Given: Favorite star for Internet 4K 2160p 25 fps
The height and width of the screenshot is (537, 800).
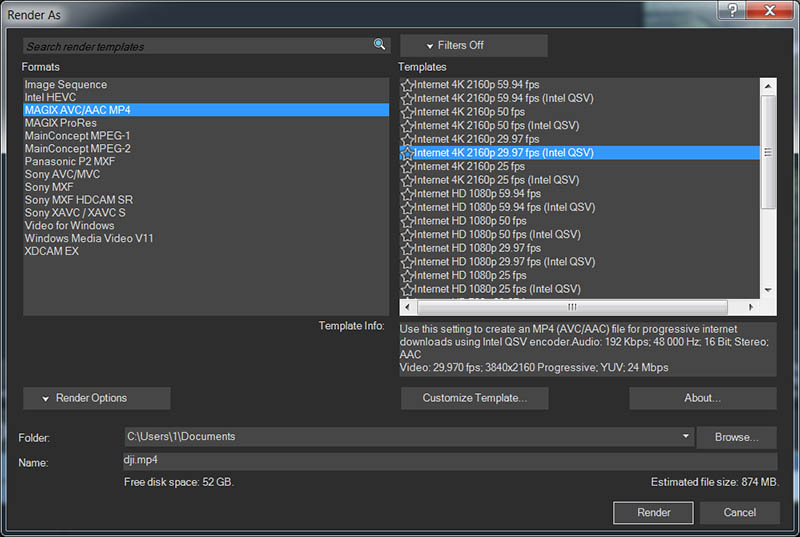Looking at the screenshot, I should pos(407,167).
